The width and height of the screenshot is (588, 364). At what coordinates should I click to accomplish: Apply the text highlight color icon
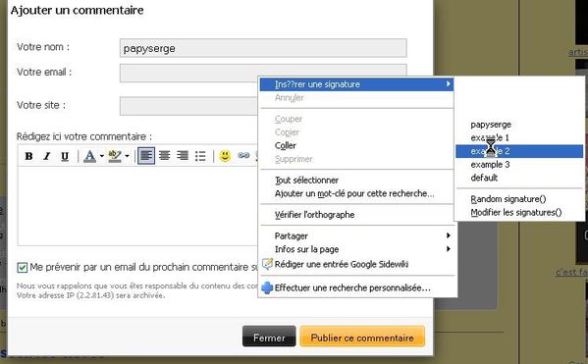tap(115, 156)
